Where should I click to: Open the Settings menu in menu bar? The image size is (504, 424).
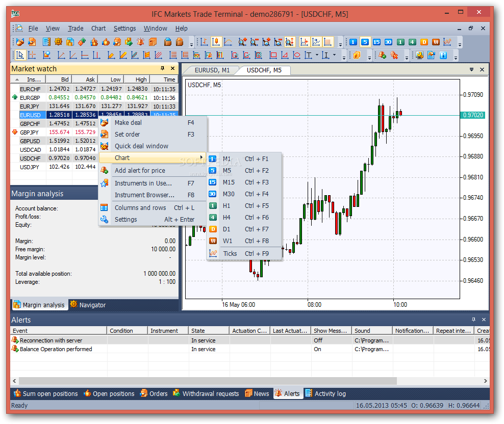click(x=124, y=28)
